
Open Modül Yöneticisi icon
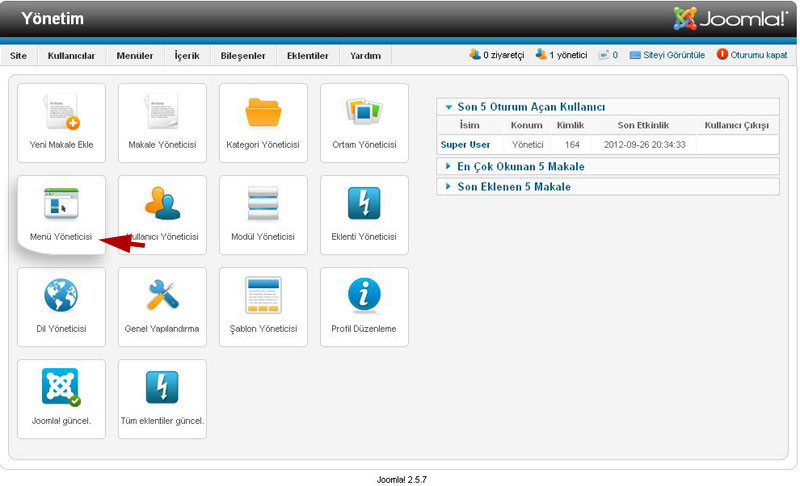pos(263,204)
